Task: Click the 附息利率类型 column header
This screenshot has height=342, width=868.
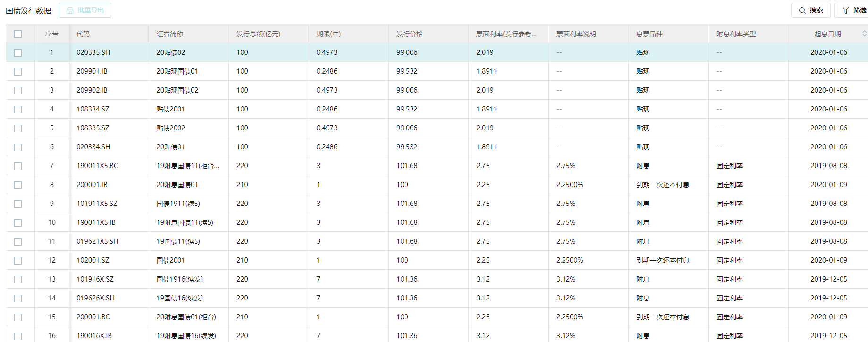Action: [736, 34]
